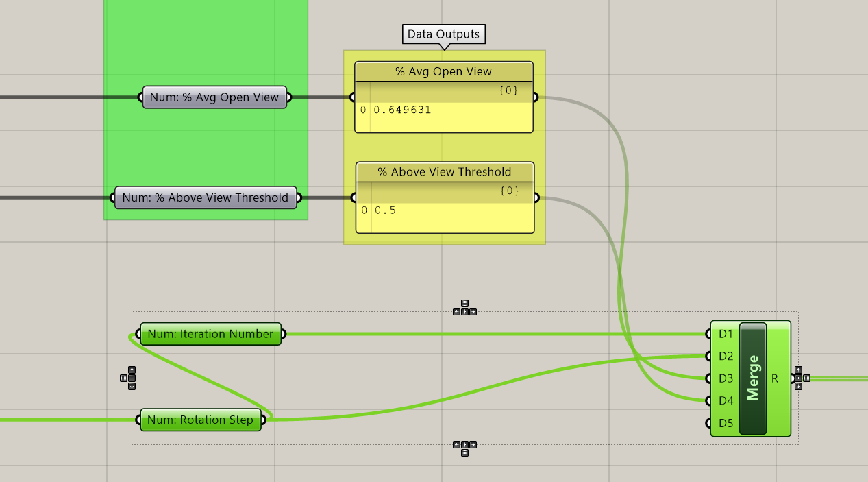Screen dimensions: 868x482
Task: Select the Num: % Above View Threshold parameter
Action: click(x=206, y=197)
